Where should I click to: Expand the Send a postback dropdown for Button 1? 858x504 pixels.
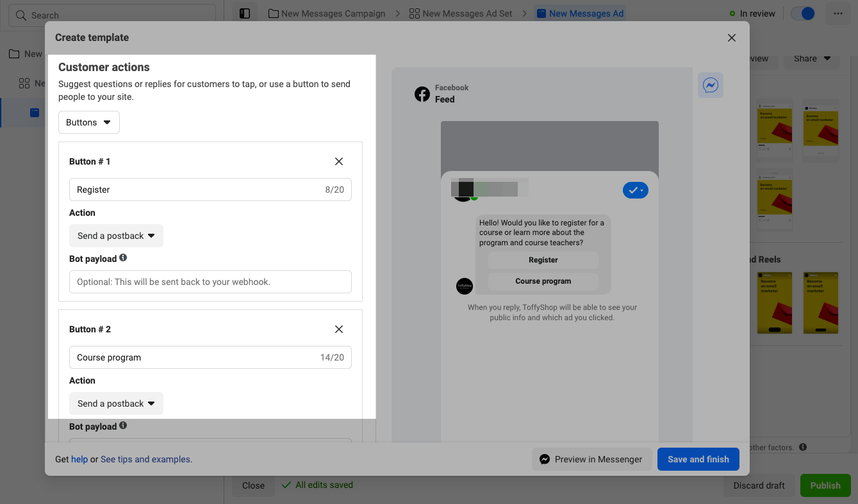coord(116,236)
